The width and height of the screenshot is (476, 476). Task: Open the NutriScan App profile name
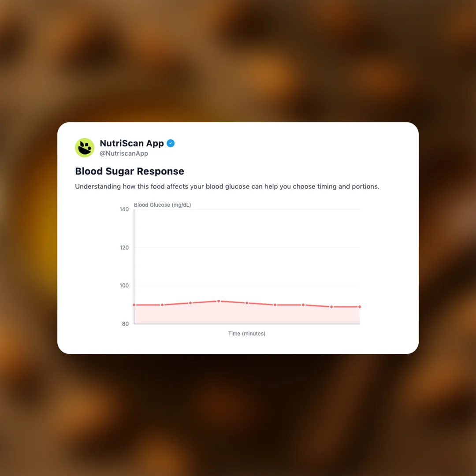pyautogui.click(x=132, y=143)
